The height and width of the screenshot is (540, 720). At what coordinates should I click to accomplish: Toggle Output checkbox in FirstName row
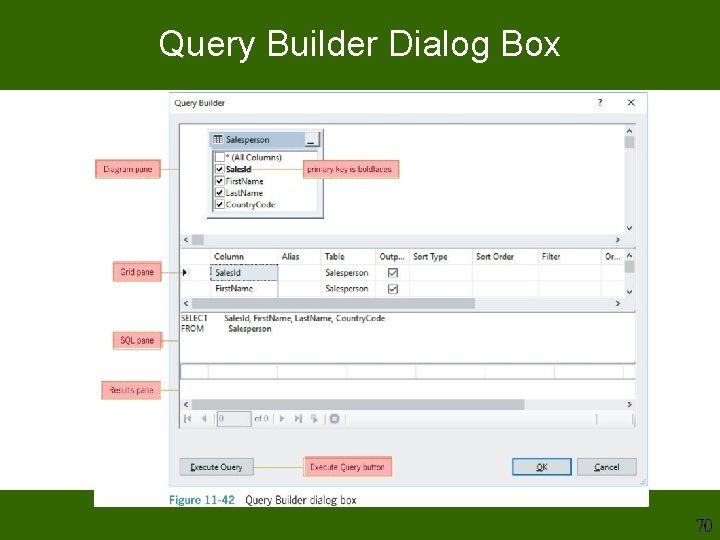pos(393,289)
